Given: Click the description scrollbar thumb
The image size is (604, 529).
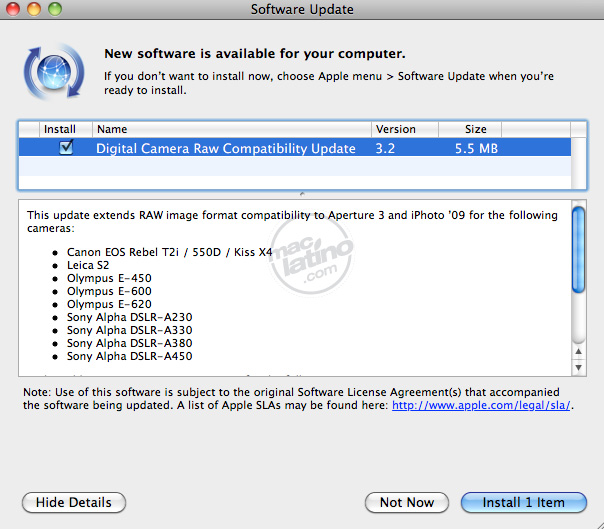Looking at the screenshot, I should [x=578, y=250].
